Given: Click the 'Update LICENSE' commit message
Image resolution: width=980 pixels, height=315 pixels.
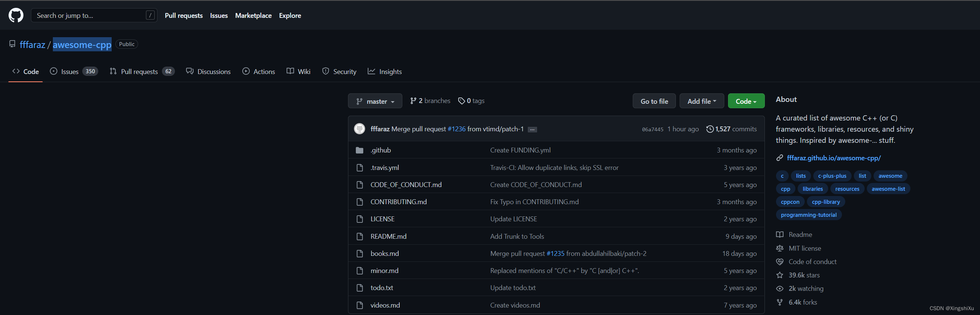Looking at the screenshot, I should pos(514,219).
